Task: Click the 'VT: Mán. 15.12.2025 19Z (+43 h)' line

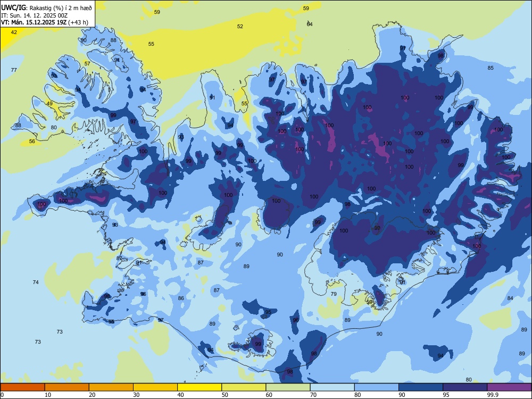Action: 45,22
